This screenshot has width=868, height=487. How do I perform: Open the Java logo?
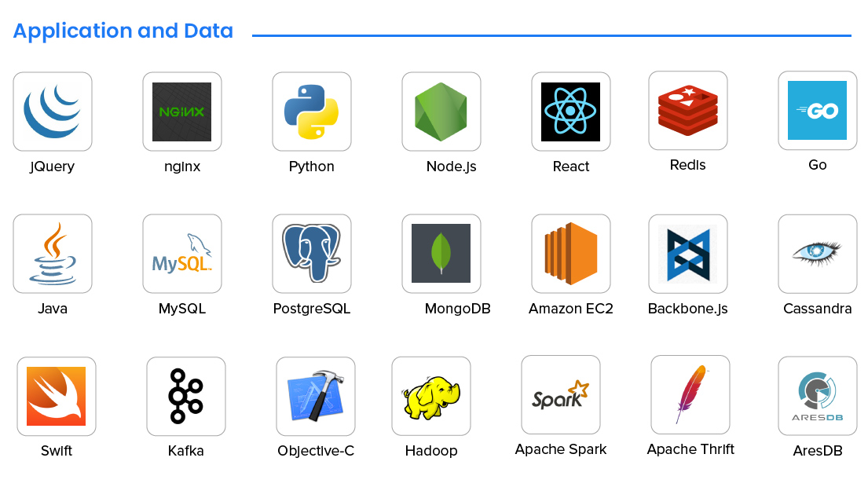click(52, 253)
